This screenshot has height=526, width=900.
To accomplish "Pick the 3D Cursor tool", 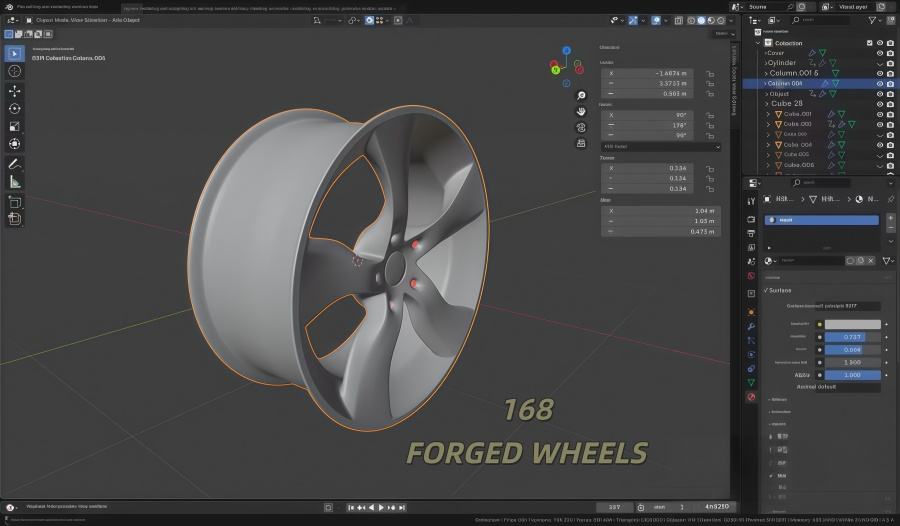I will tap(15, 71).
